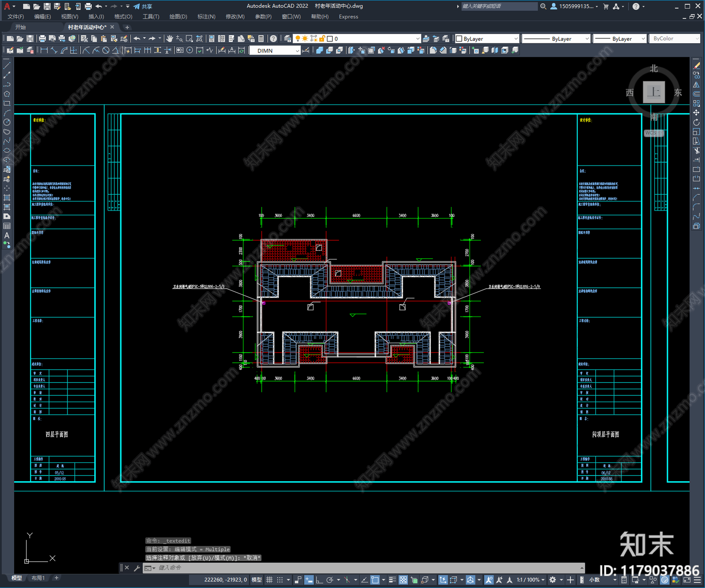705x588 pixels.
Task: Toggle polar tracking in status bar
Action: (x=330, y=580)
